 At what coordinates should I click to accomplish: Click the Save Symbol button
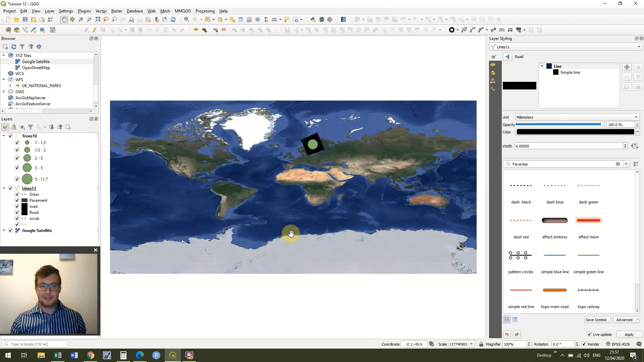click(x=597, y=319)
